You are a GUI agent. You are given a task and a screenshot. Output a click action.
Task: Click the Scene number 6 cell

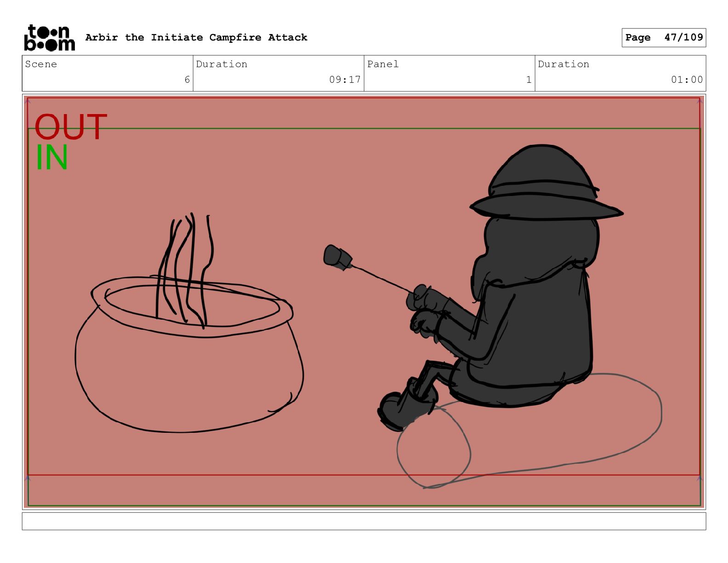click(x=108, y=73)
